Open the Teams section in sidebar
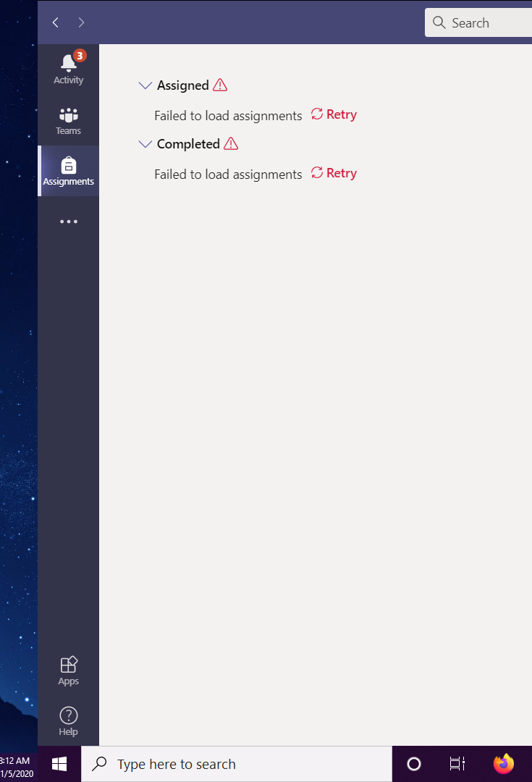532x782 pixels. point(68,120)
